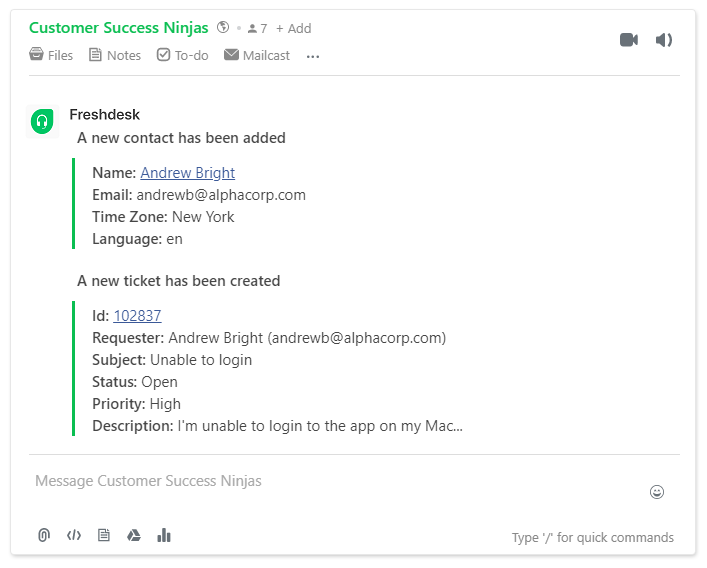This screenshot has height=568, width=707.
Task: Open the To-do tab
Action: [x=183, y=55]
